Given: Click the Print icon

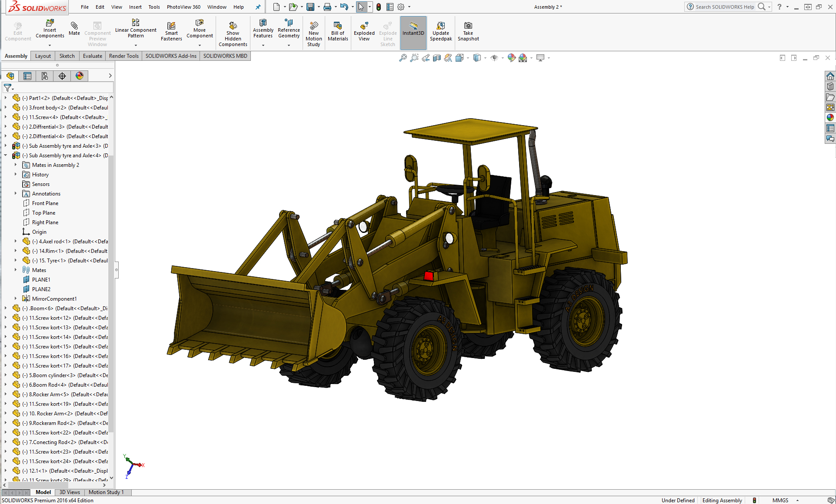Looking at the screenshot, I should point(327,7).
